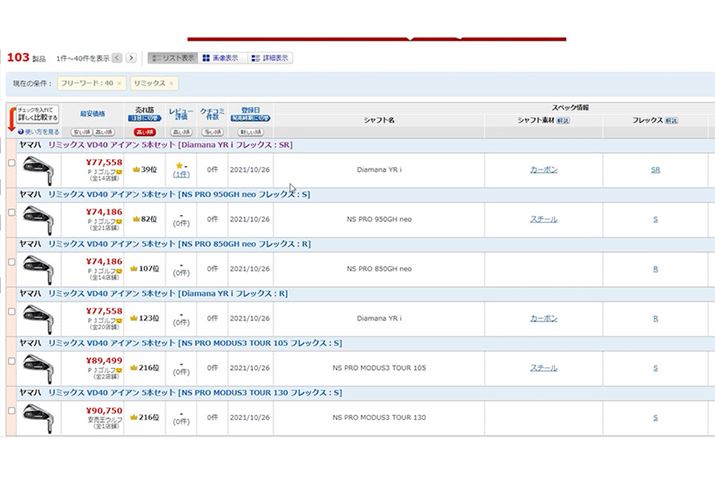The height and width of the screenshot is (477, 715).
Task: Tick checkbox for NS PRO 950GH neo S set
Action: 11,213
